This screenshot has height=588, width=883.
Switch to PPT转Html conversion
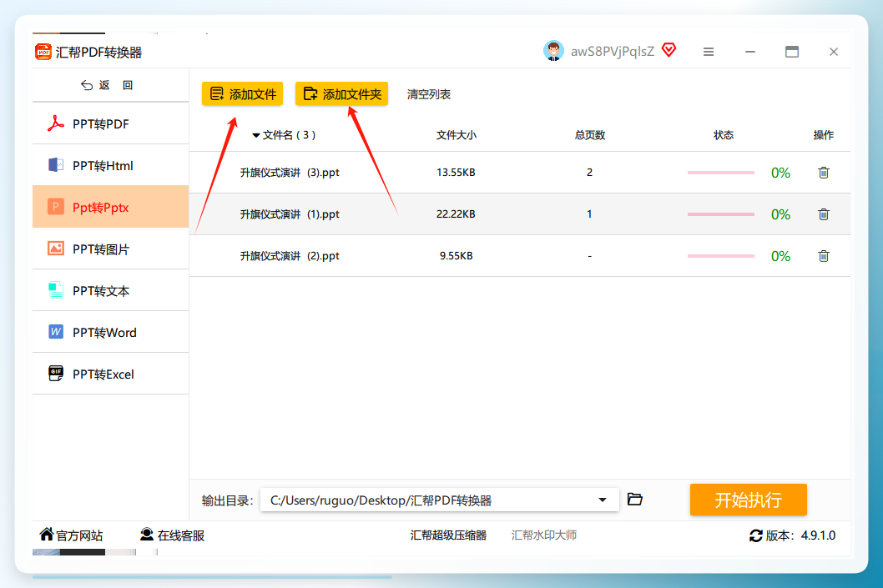pos(110,165)
